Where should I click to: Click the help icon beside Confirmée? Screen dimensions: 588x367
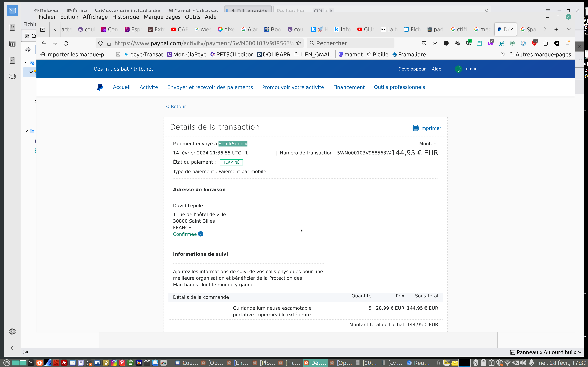click(x=200, y=234)
